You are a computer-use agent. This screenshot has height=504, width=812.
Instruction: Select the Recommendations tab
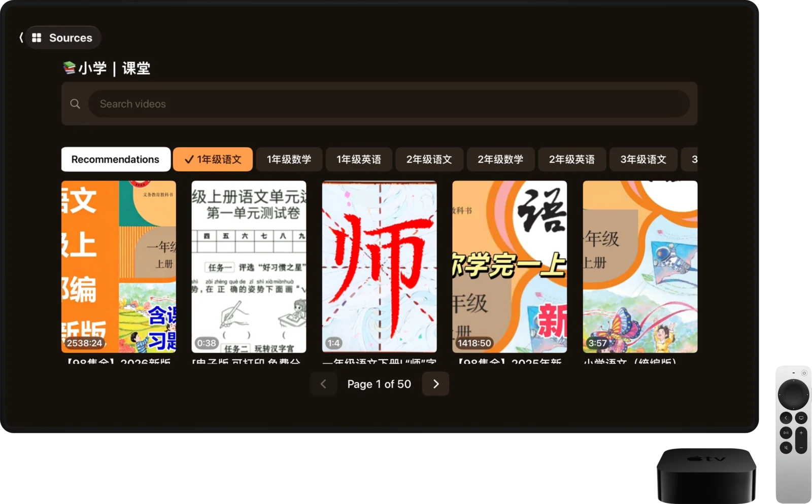click(x=116, y=159)
